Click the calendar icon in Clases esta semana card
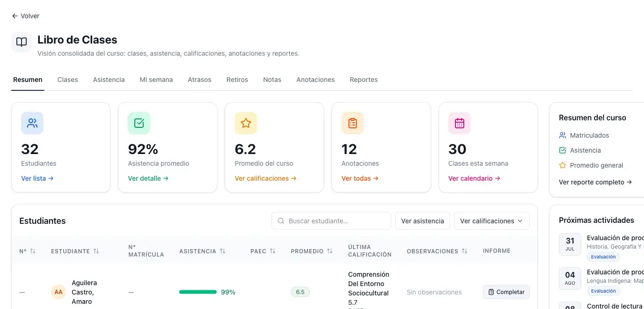 [x=460, y=123]
